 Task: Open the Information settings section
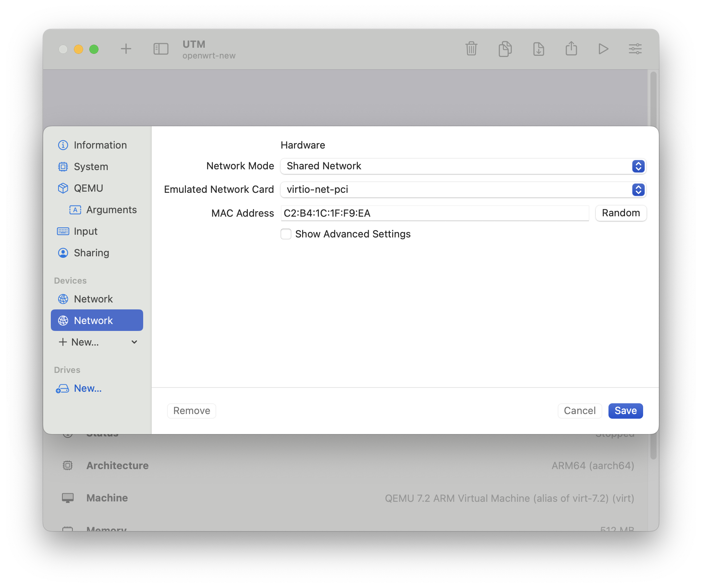[x=100, y=145]
